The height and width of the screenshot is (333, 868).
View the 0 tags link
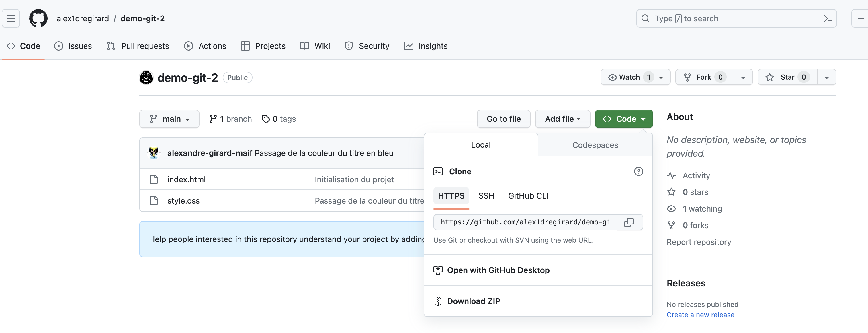[x=279, y=119]
